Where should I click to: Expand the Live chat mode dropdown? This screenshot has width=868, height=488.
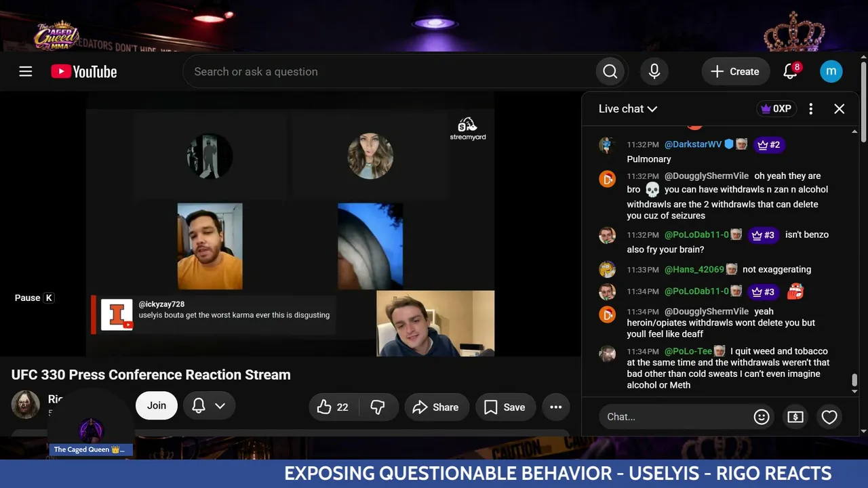(628, 108)
